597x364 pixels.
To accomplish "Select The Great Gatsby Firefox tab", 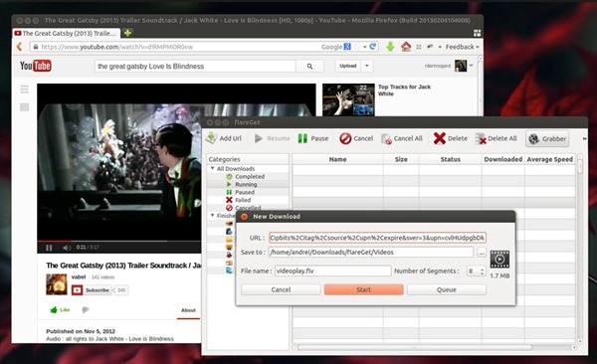I will click(67, 33).
